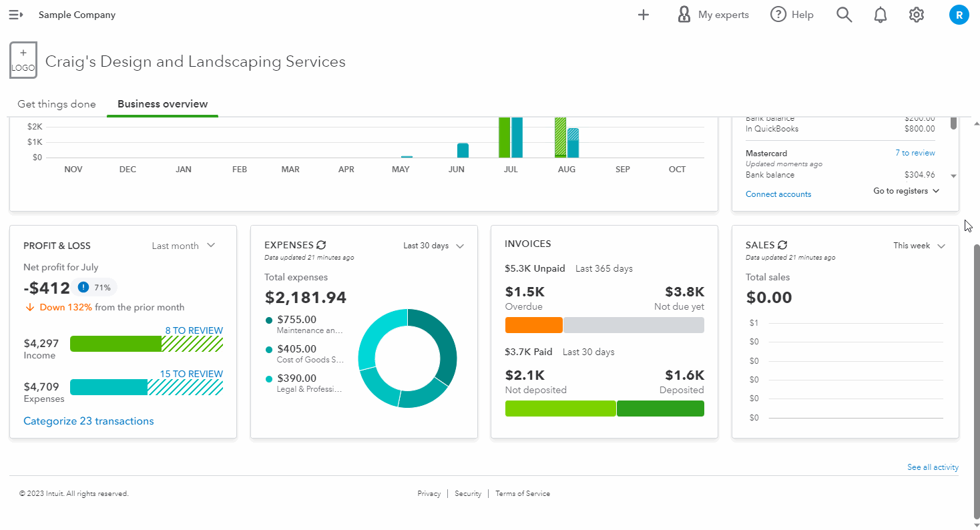This screenshot has height=530, width=980.
Task: Expand the Sales This week dropdown
Action: tap(919, 246)
